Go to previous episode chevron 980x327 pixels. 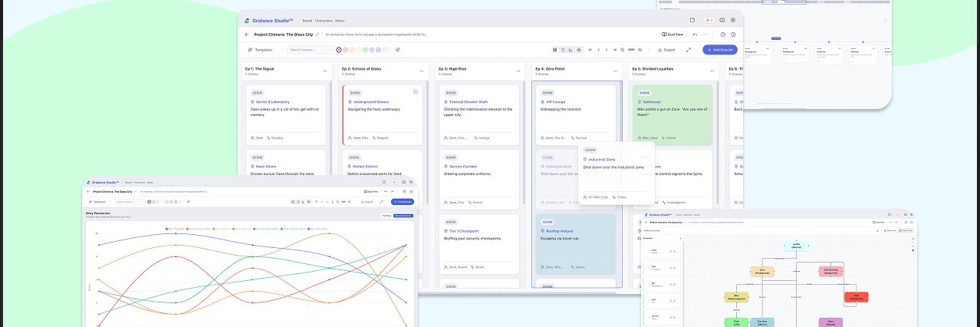[x=599, y=50]
